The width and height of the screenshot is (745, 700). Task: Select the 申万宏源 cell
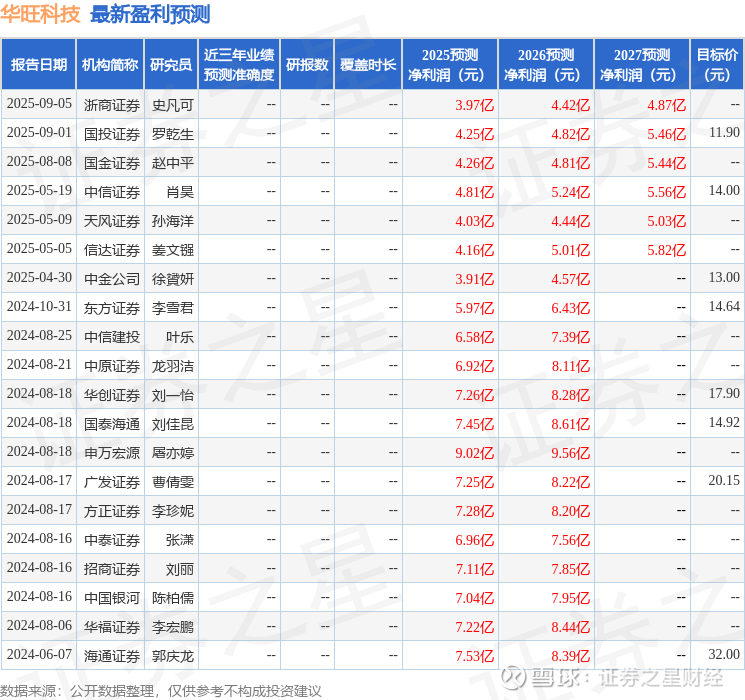point(112,453)
